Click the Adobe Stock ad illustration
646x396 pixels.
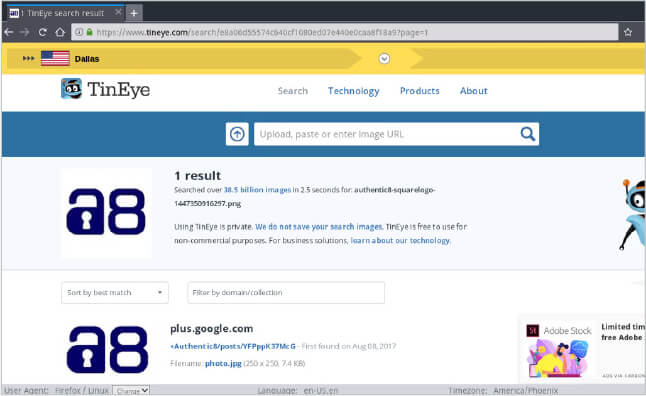point(558,359)
